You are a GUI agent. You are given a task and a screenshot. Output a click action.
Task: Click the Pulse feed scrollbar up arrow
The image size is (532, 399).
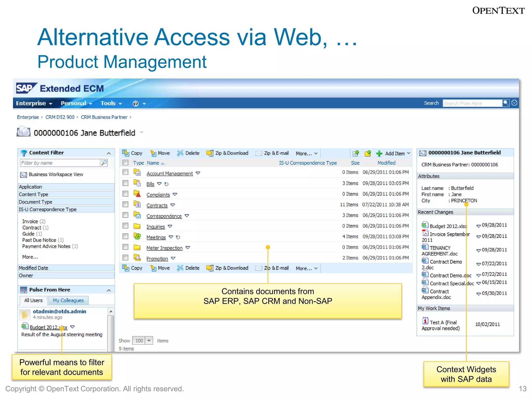pyautogui.click(x=111, y=311)
